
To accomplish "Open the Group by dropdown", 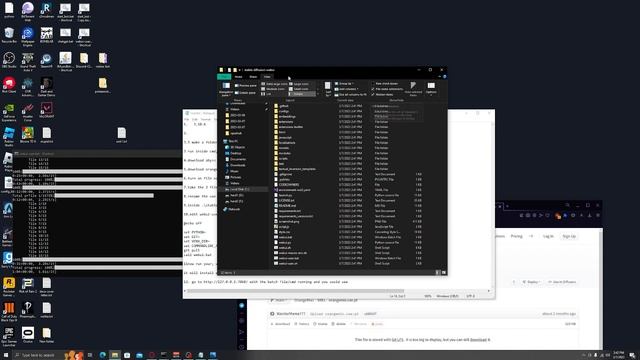I will coord(344,84).
